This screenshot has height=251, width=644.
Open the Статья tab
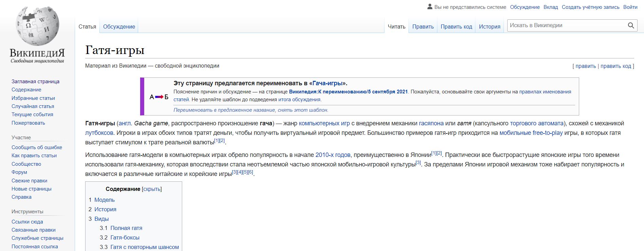click(x=87, y=26)
